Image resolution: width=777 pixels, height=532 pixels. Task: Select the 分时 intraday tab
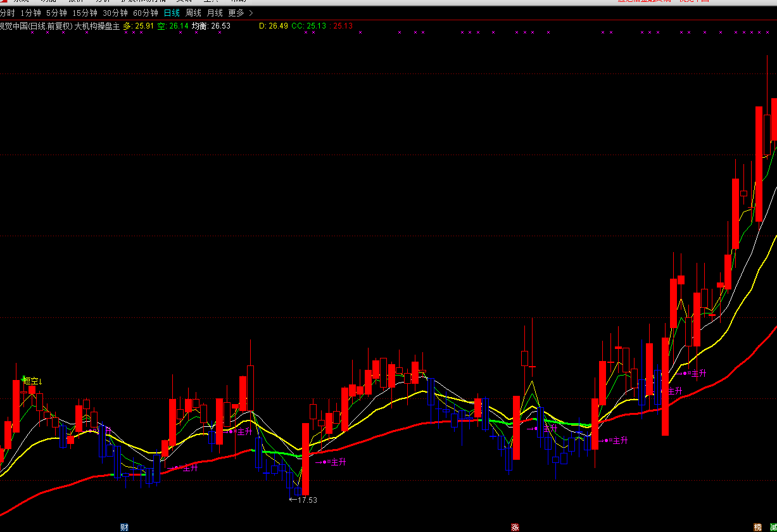tap(7, 13)
